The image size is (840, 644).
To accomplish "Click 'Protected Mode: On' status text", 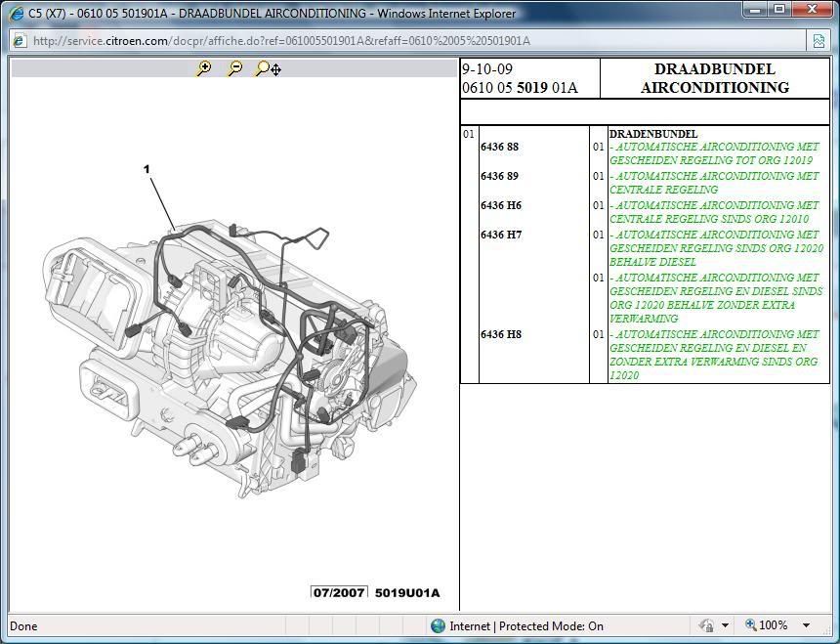I will 551,625.
